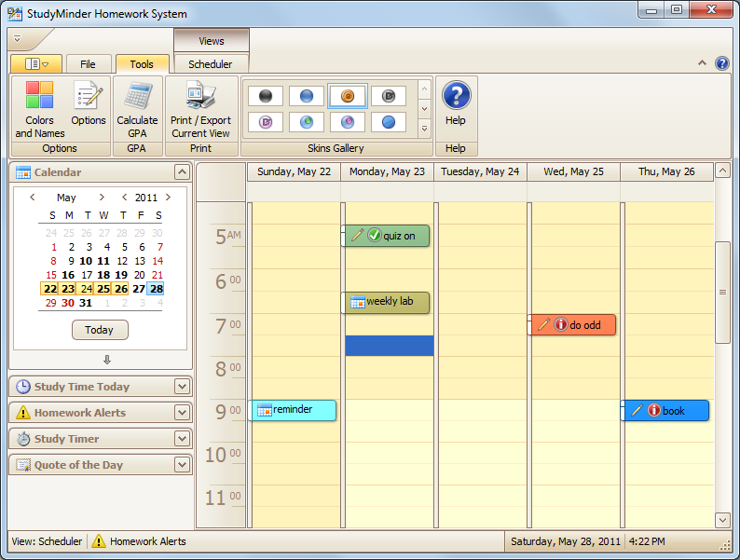
Task: Click the status bar warning triangle icon
Action: pyautogui.click(x=98, y=541)
